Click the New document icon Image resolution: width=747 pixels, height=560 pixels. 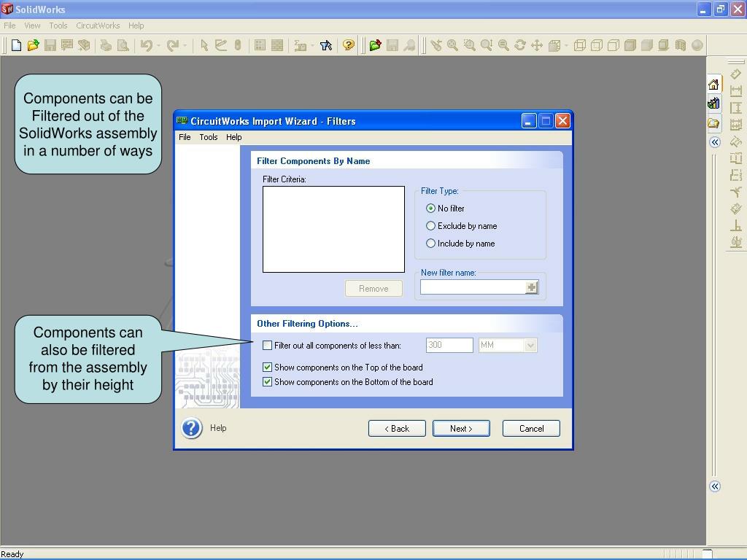point(16,45)
